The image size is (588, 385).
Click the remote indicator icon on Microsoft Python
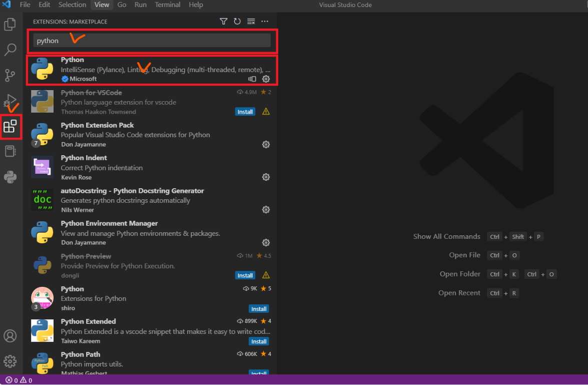[x=252, y=79]
